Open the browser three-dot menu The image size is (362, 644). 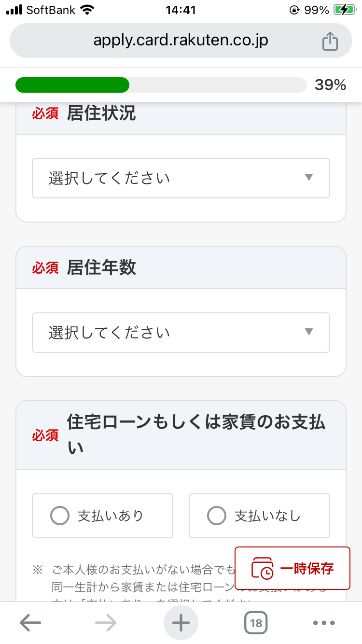[324, 623]
